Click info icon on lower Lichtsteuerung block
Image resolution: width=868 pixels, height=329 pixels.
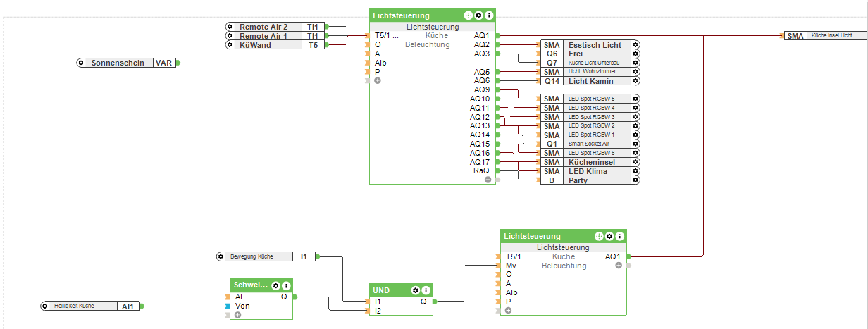coord(620,236)
